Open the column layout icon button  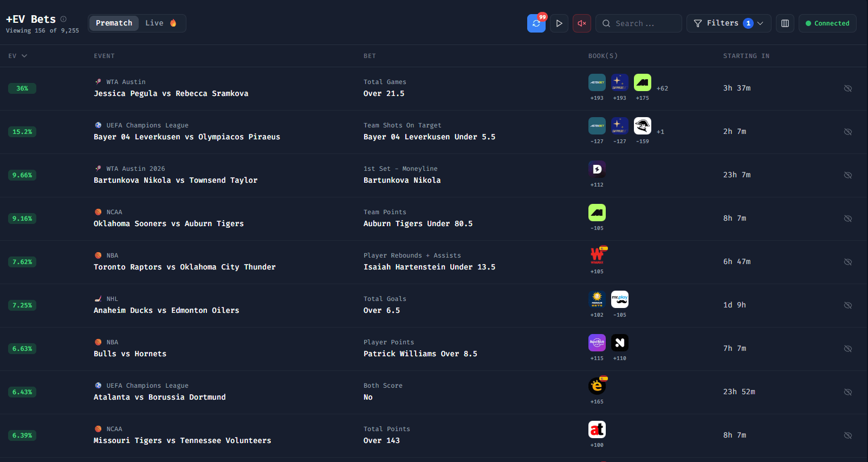point(785,23)
